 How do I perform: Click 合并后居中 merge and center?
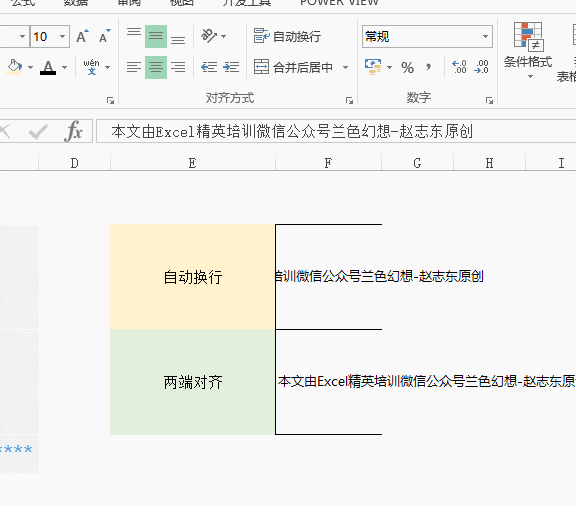point(294,67)
